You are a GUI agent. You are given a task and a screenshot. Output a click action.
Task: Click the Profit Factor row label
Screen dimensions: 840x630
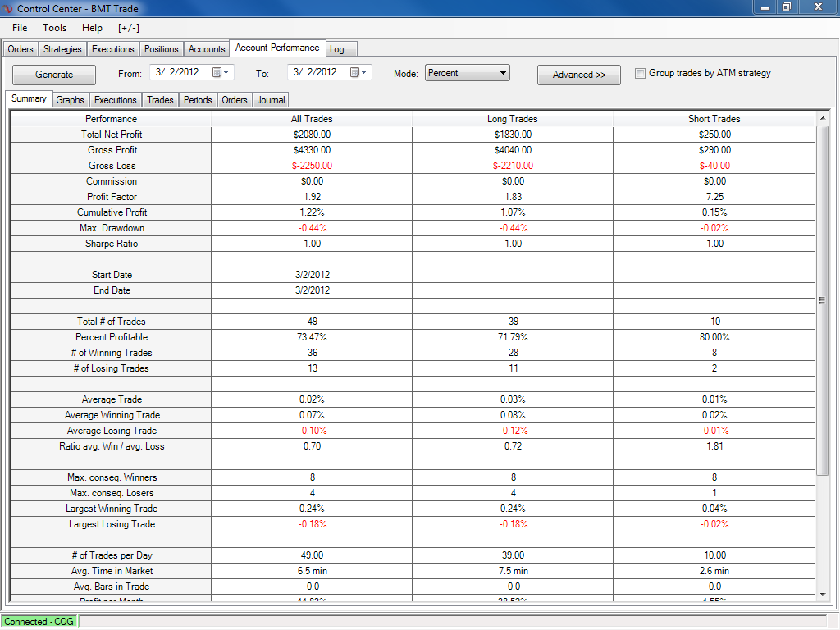[112, 197]
